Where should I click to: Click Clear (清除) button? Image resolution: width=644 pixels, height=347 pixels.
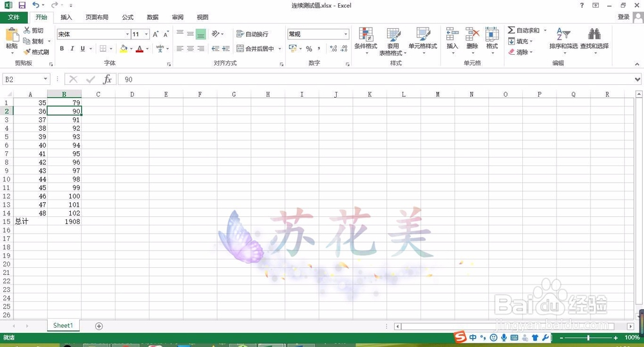(520, 52)
